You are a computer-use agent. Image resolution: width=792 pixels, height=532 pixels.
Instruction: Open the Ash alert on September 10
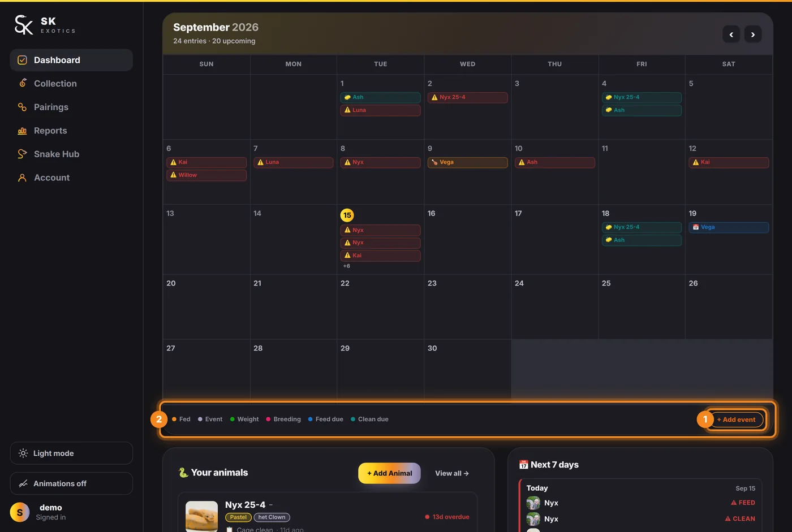[554, 162]
